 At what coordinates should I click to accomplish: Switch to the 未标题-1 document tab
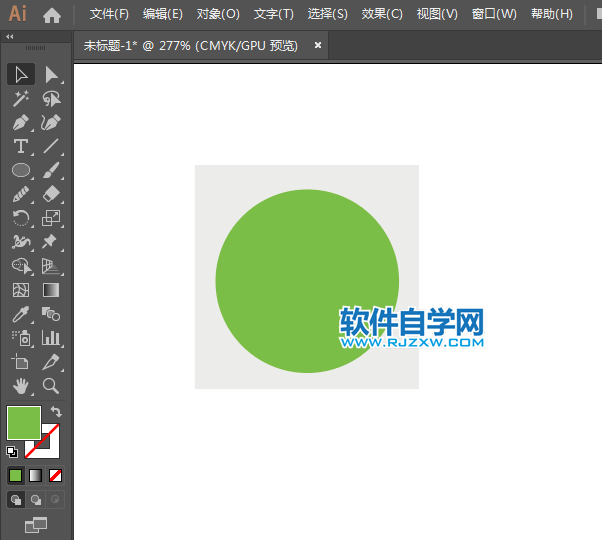pos(190,46)
